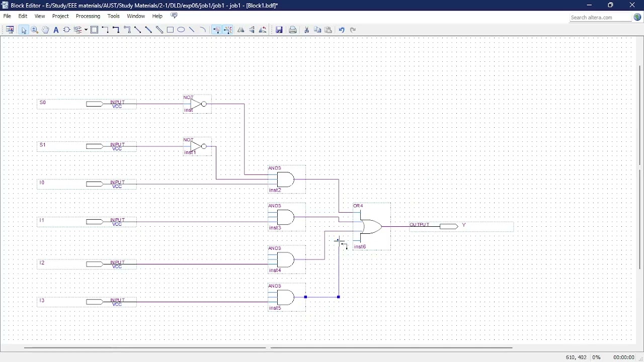This screenshot has height=362, width=644.
Task: Open the Pin tool dropdown arrow
Action: click(86, 30)
